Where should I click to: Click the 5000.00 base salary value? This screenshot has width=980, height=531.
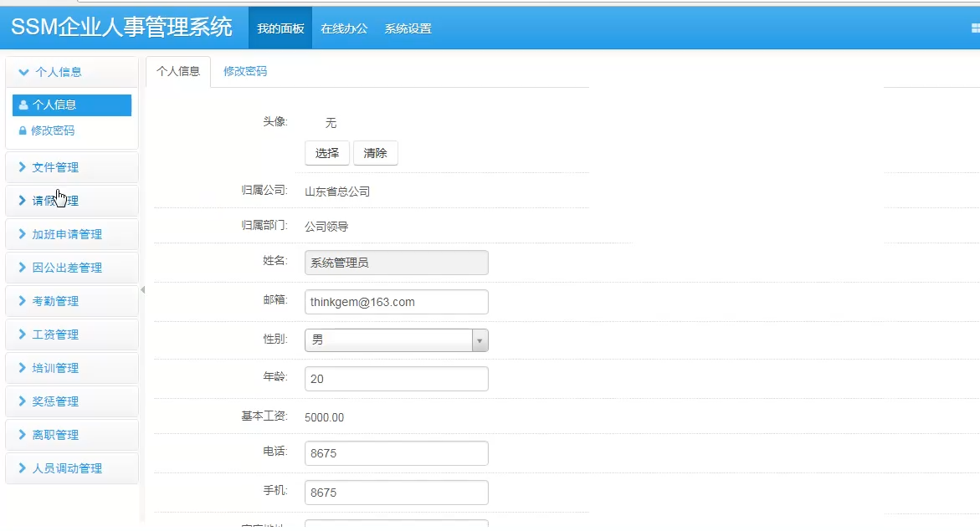tap(325, 417)
